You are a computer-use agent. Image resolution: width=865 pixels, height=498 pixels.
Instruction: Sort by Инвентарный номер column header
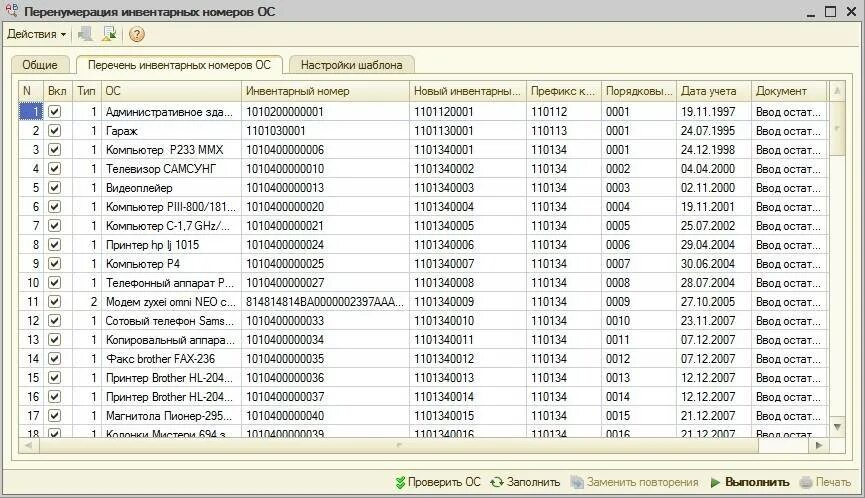pos(325,91)
